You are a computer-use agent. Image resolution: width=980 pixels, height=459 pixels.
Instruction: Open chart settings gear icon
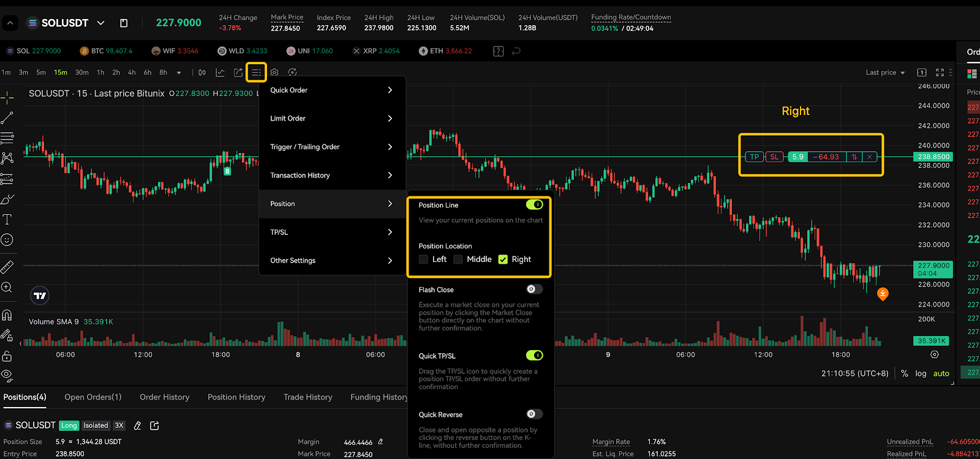(274, 72)
